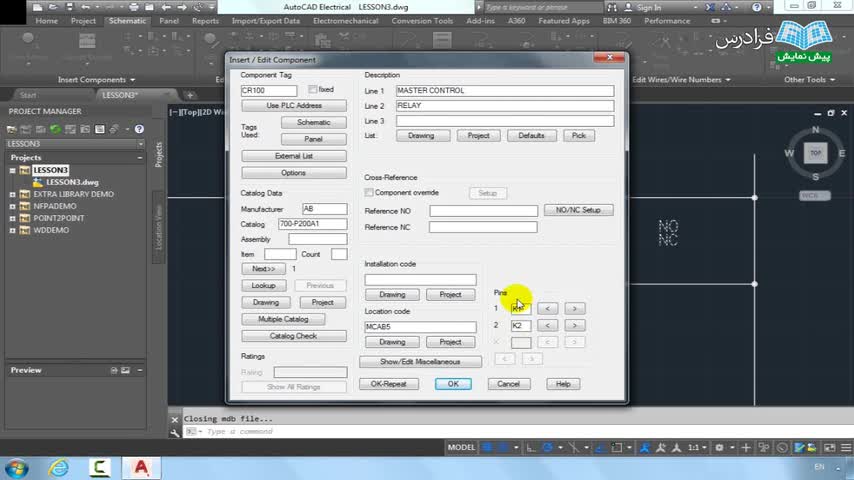Viewport: 854px width, 480px height.
Task: Open status bar customization hamburger menu
Action: pos(846,447)
